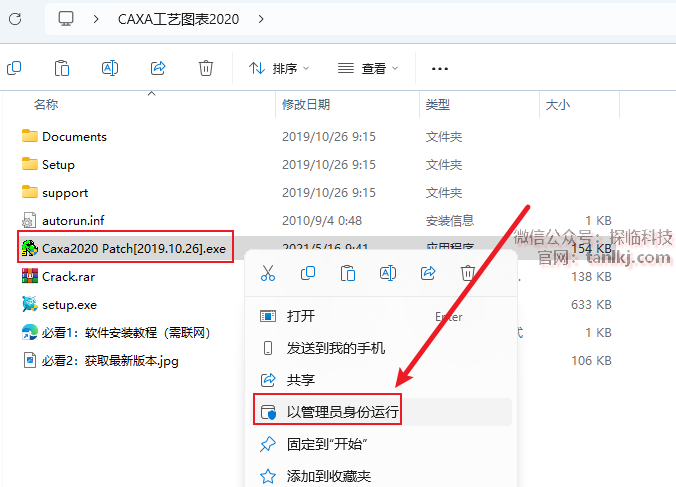
Task: Select the Documents folder
Action: click(x=74, y=137)
